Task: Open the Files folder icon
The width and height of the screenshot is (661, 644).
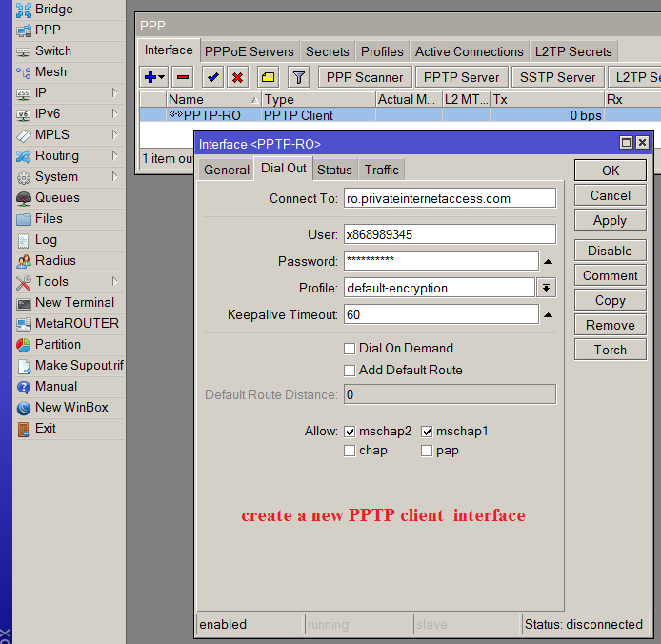Action: (24, 219)
